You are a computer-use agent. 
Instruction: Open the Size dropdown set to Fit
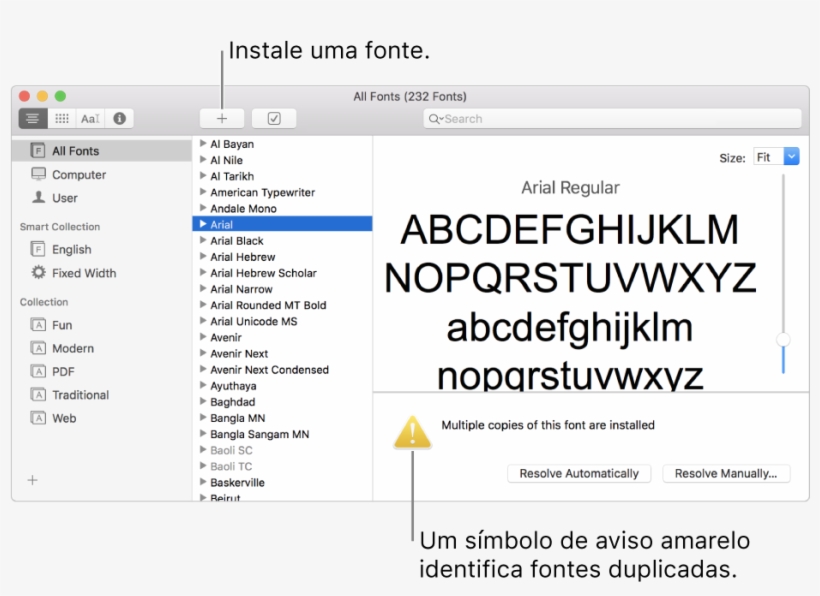(x=777, y=157)
